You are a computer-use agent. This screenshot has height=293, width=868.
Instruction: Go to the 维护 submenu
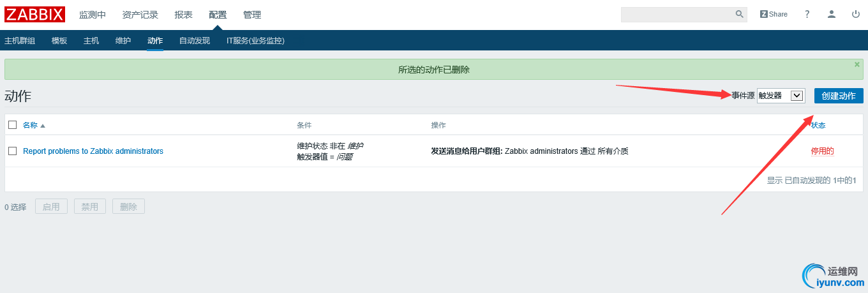tap(123, 41)
